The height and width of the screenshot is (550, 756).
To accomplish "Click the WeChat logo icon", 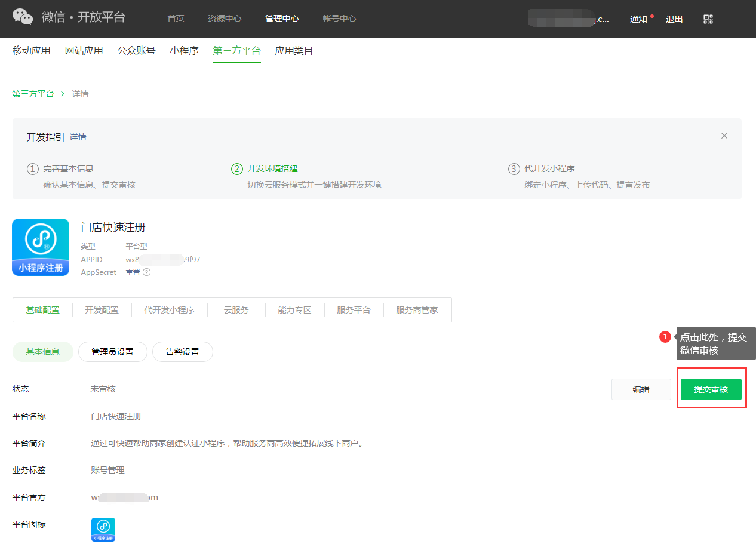I will 23,17.
